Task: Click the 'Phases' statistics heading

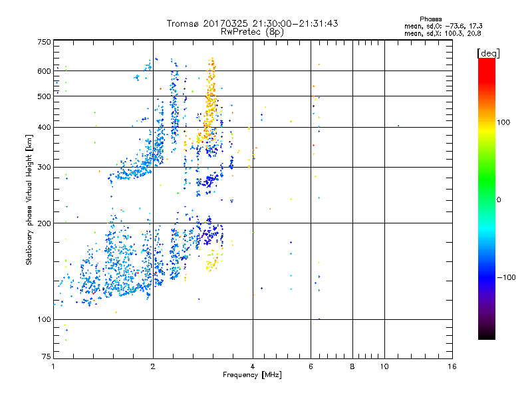Action: tap(430, 19)
